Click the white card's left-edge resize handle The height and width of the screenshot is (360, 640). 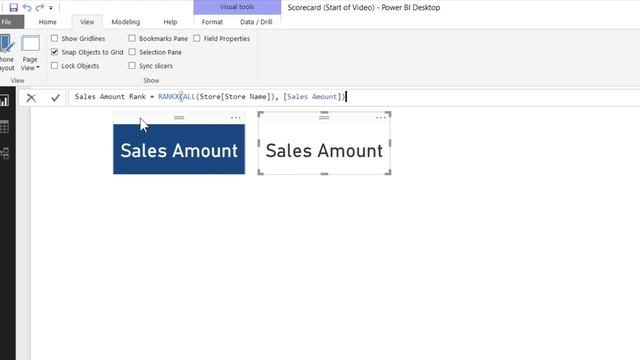258,143
